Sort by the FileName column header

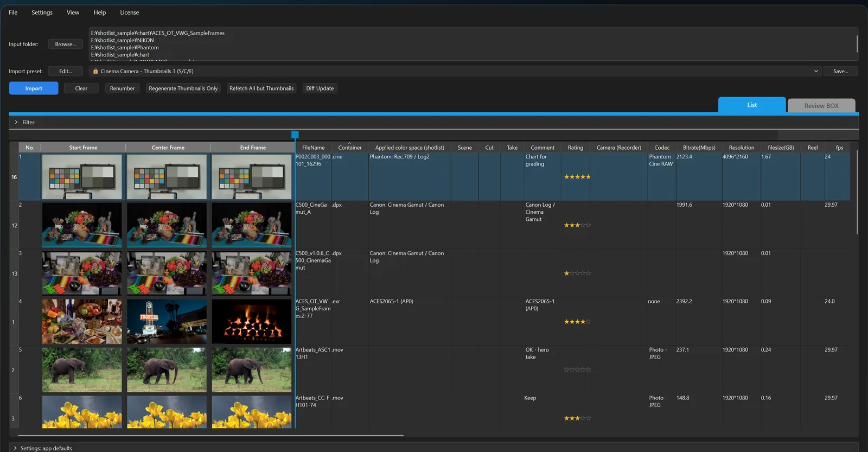(313, 148)
